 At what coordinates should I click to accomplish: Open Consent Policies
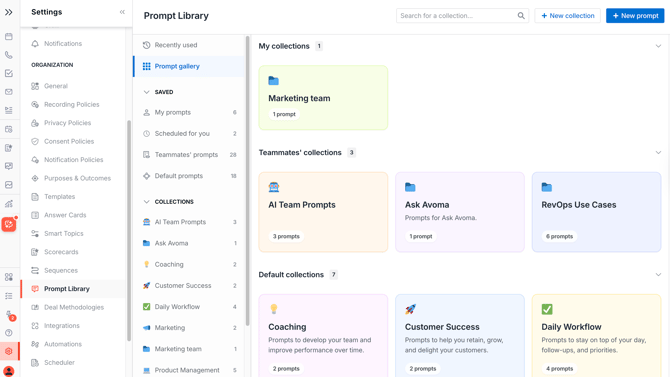[x=73, y=141]
